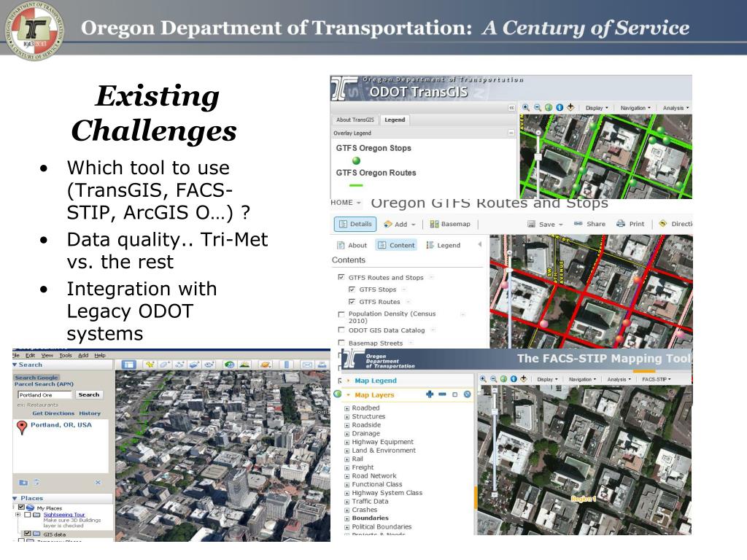The width and height of the screenshot is (747, 560).
Task: Click globe full-extent icon in FACS-STIP toolbar
Action: tap(503, 379)
